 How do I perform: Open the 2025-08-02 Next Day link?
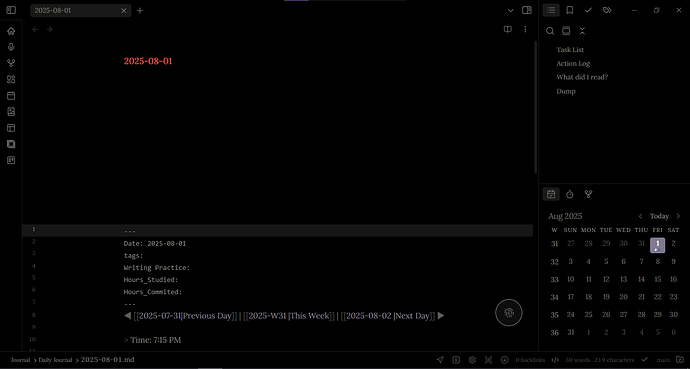click(388, 316)
